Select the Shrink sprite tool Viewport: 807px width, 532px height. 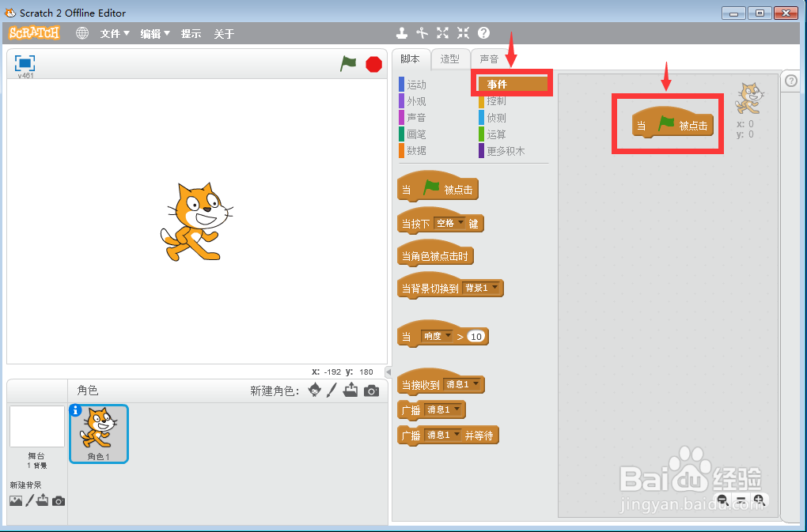click(x=463, y=33)
